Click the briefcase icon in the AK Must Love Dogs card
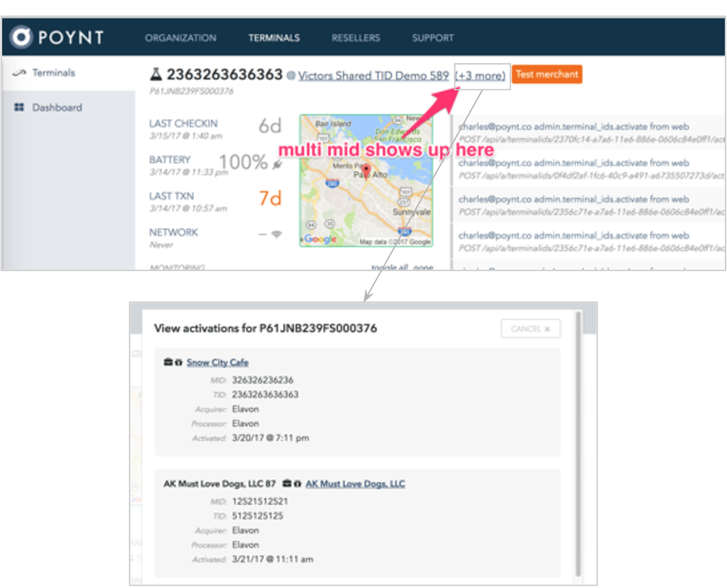727x588 pixels. pos(287,483)
